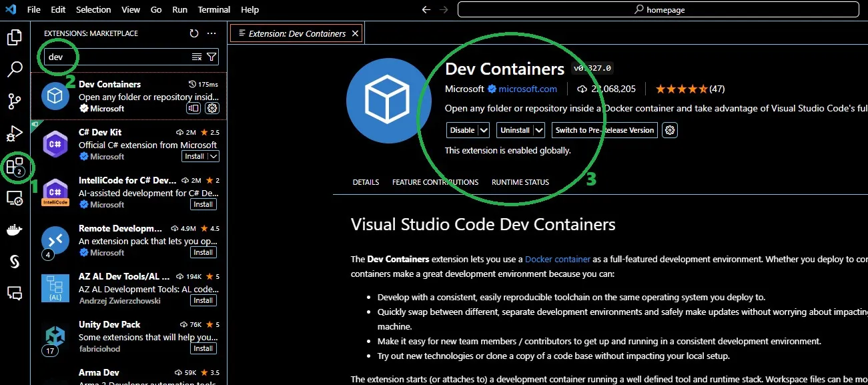This screenshot has width=868, height=385.
Task: Open the Source Control view
Action: tap(15, 100)
